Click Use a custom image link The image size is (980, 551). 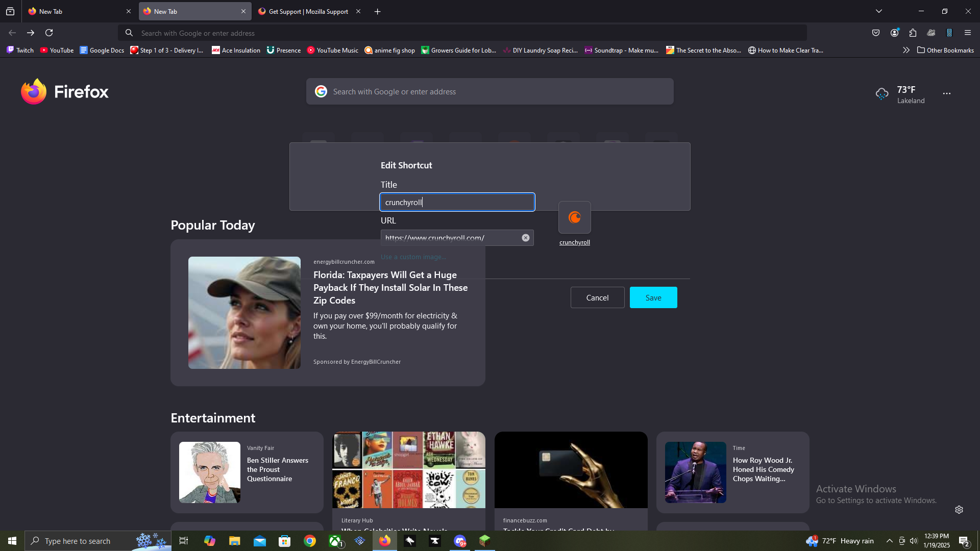click(413, 257)
